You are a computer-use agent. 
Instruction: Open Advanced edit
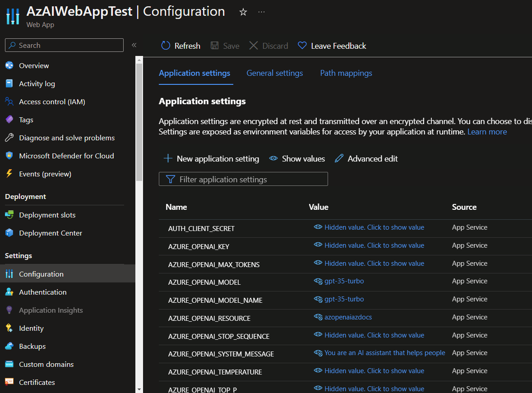click(366, 158)
